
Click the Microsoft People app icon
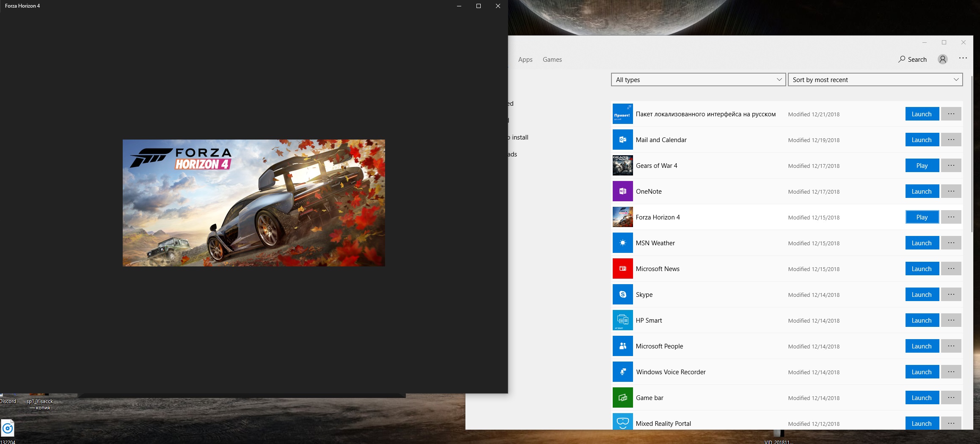(x=622, y=346)
